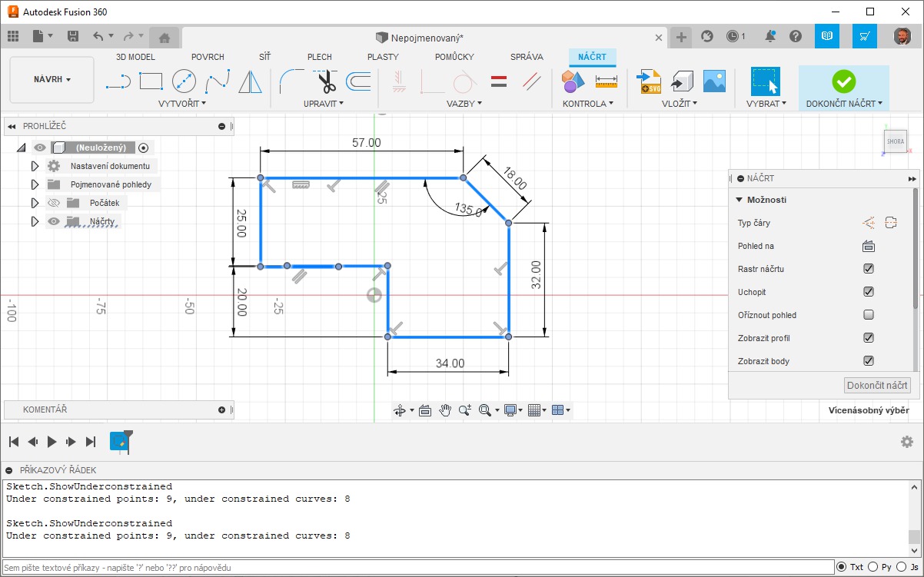Disable the Rastr náčrtu checkbox
The image size is (924, 577).
click(x=869, y=269)
